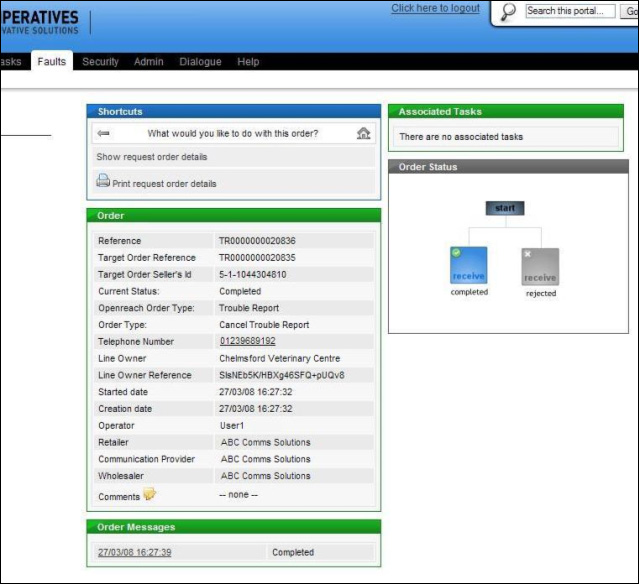This screenshot has width=639, height=584.
Task: Click the 'Click here to logout' link
Action: click(435, 8)
